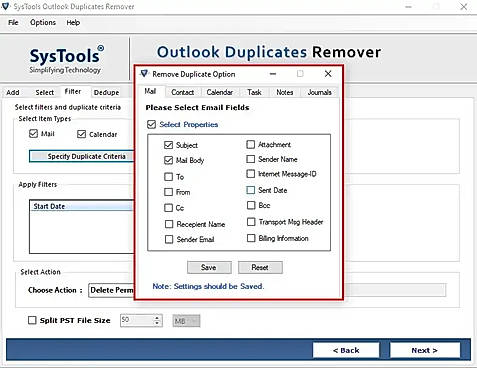Click the dialog's Remove Duplicate Option logo icon
477x368 pixels.
(144, 74)
